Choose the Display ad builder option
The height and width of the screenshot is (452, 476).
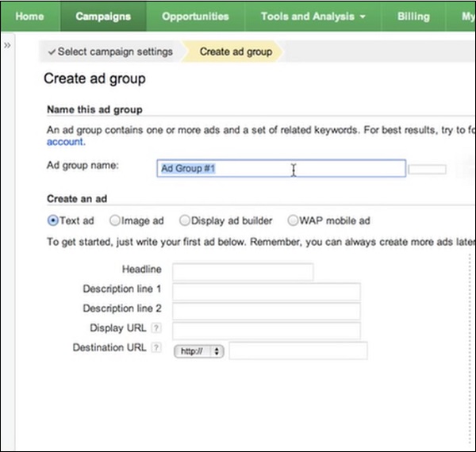click(x=185, y=221)
